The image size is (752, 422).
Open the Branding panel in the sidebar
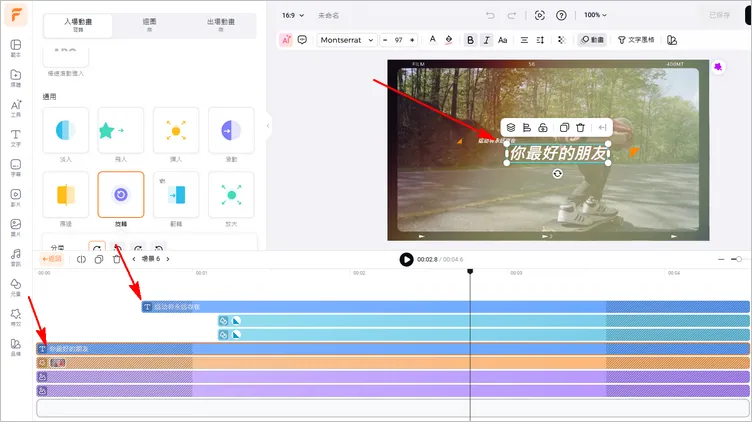[16, 347]
